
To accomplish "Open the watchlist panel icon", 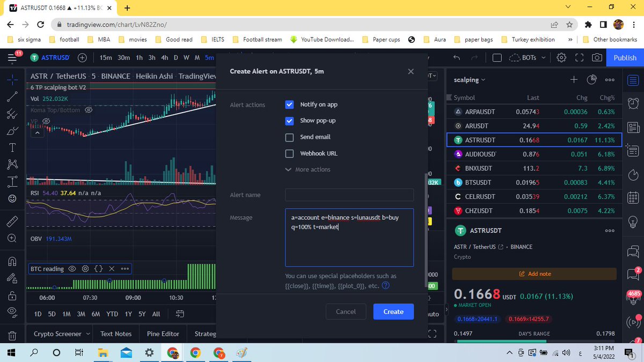I will click(x=633, y=80).
